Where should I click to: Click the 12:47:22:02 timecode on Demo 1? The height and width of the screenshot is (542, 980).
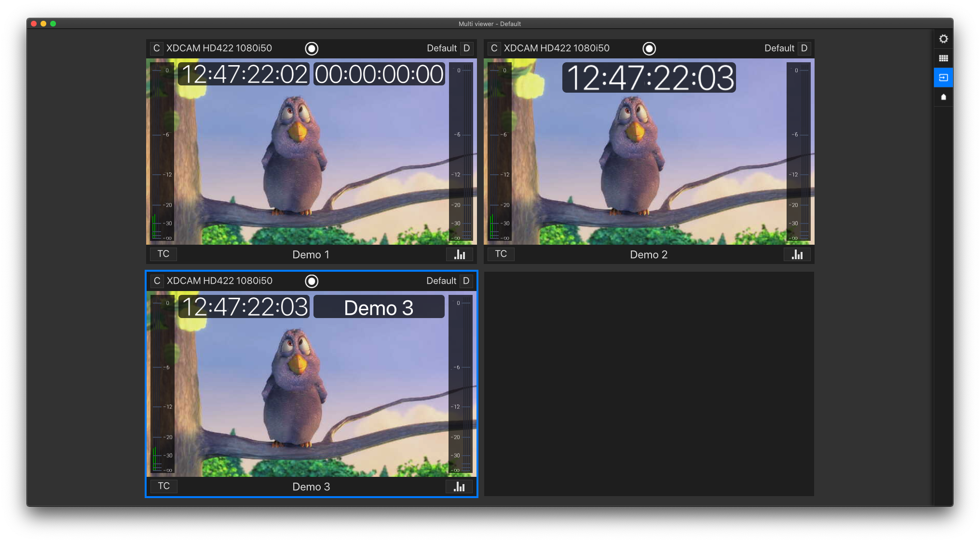click(x=244, y=74)
